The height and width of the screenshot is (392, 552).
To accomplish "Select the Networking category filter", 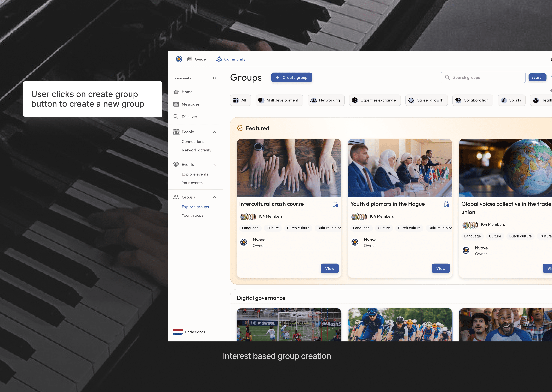I will click(x=326, y=100).
